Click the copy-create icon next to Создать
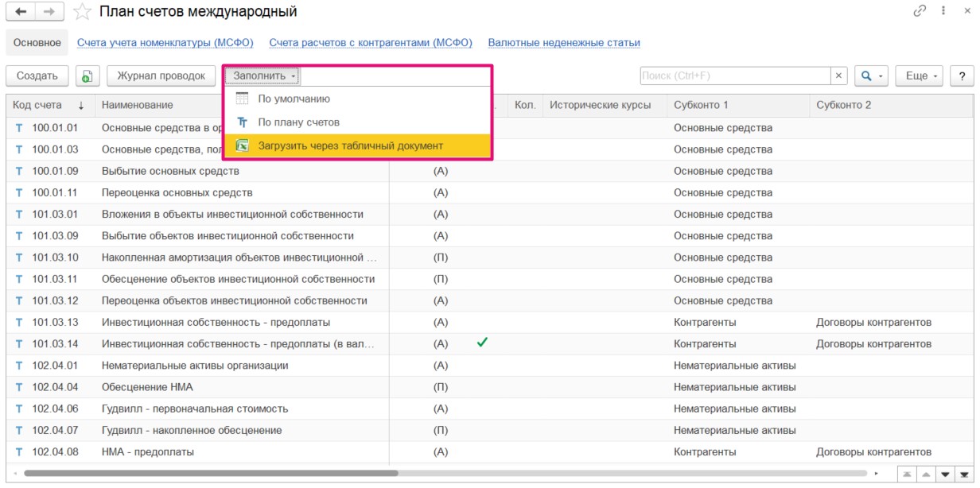 [87, 76]
